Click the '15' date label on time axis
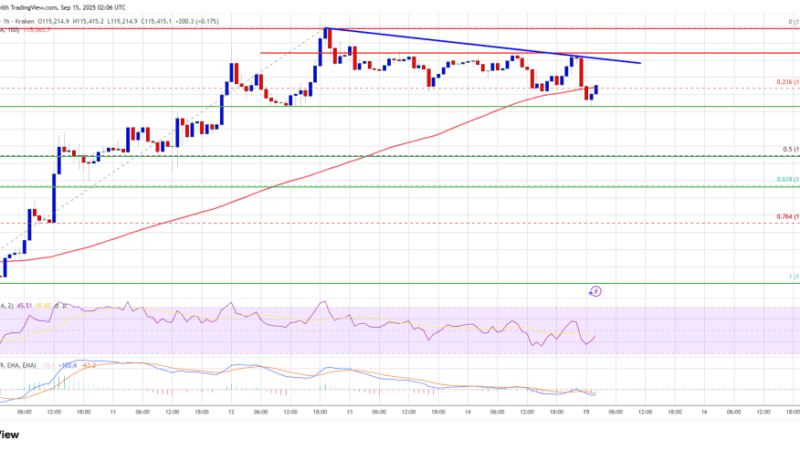This screenshot has height=450, width=800. 586,412
